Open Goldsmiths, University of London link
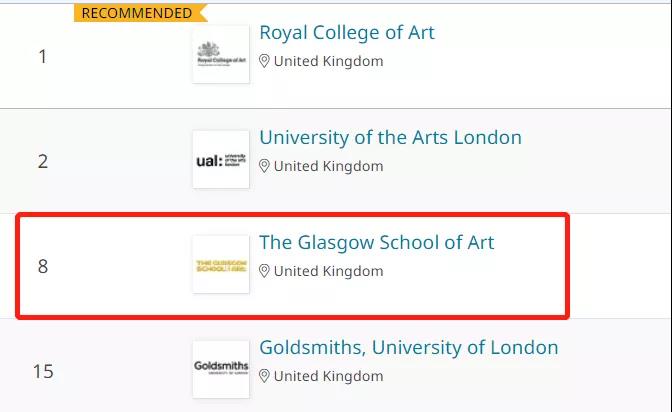 [x=409, y=348]
